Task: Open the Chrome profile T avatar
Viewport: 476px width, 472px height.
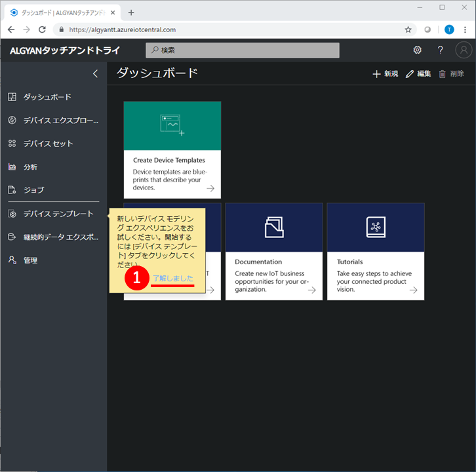Action: tap(449, 29)
